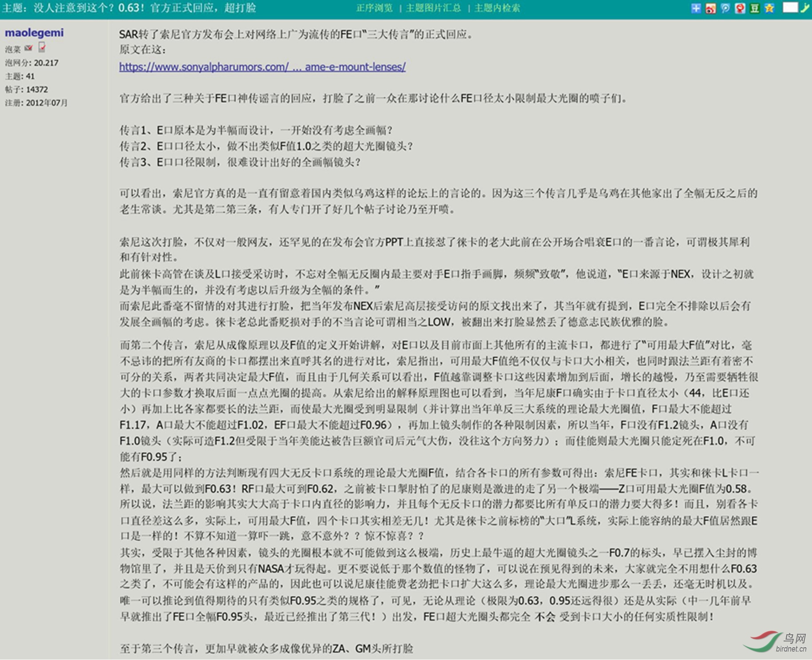
Task: Click the blue plus share icon
Action: point(696,8)
